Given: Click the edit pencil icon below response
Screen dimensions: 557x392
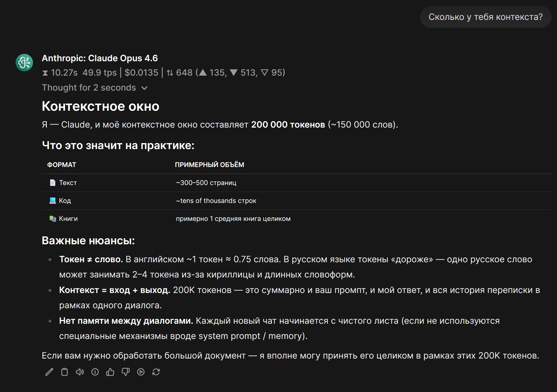Looking at the screenshot, I should (x=49, y=372).
